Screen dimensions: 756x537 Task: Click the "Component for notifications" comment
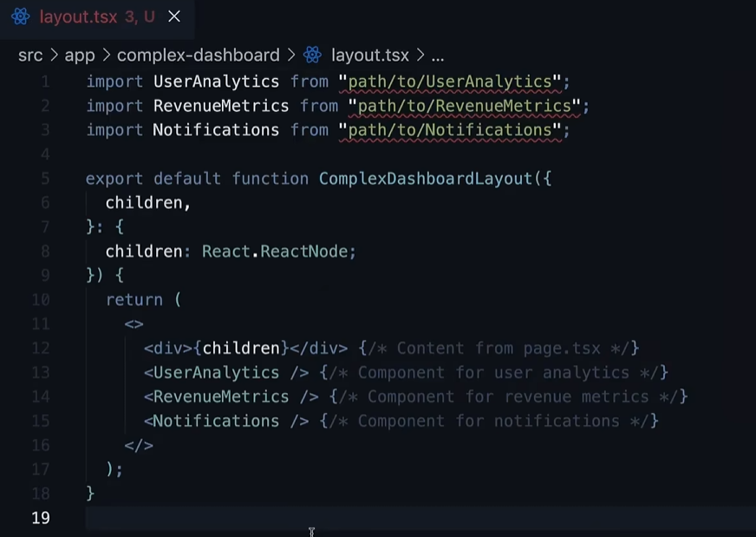click(489, 422)
